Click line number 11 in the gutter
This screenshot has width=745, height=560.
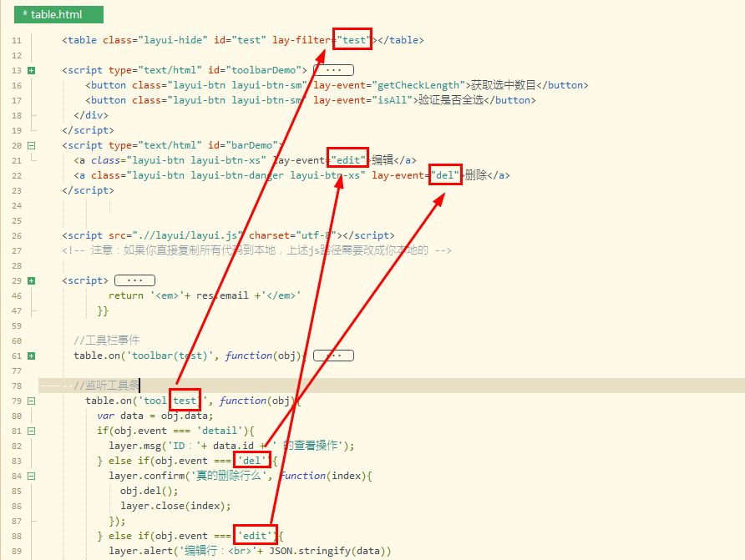[17, 40]
